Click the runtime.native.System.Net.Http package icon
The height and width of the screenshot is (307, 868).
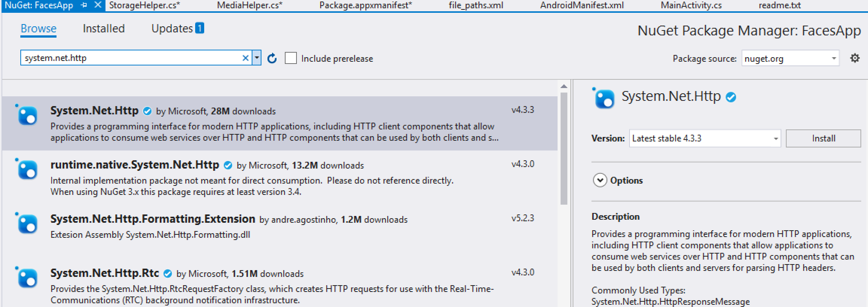(27, 169)
